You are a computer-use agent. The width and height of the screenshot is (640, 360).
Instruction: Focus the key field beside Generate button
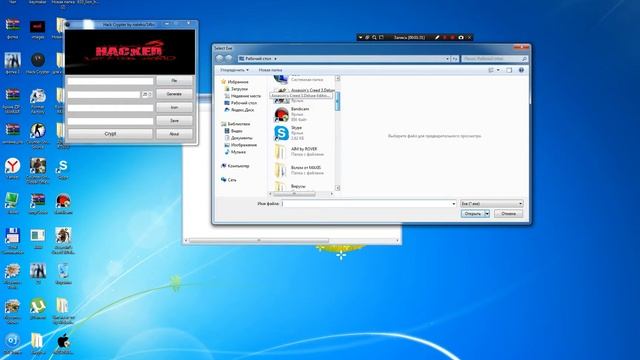104,94
